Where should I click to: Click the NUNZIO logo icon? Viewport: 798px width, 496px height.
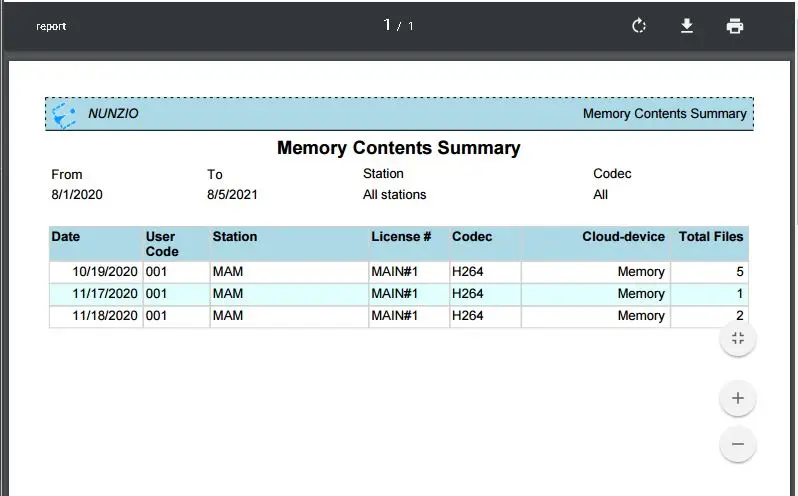coord(65,114)
